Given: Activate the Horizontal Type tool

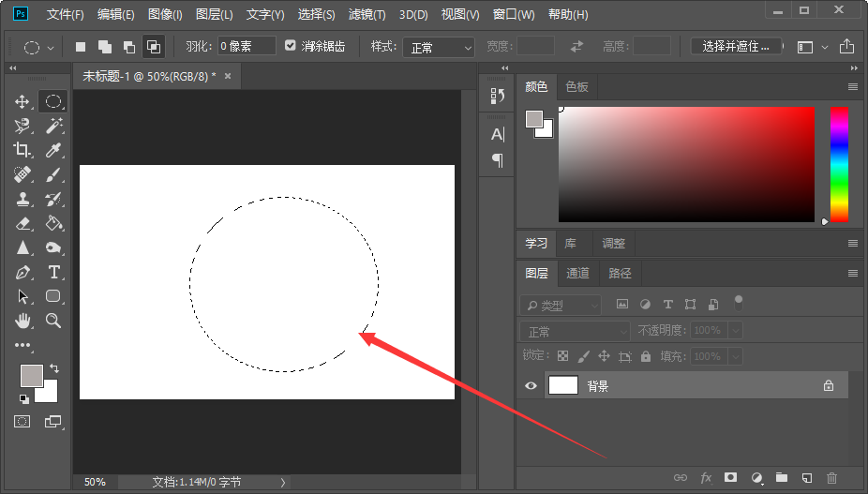Looking at the screenshot, I should click(x=54, y=272).
